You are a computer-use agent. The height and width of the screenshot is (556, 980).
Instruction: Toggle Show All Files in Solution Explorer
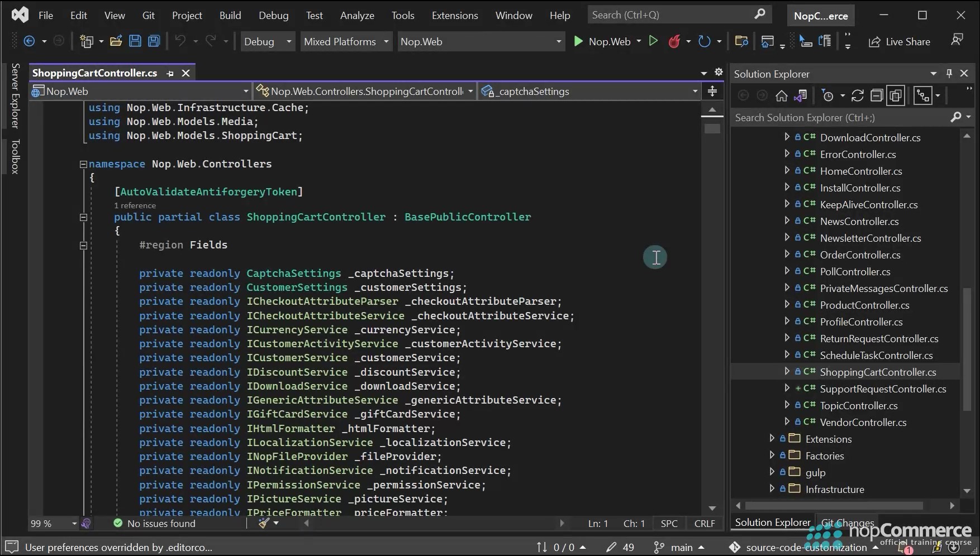click(x=896, y=96)
